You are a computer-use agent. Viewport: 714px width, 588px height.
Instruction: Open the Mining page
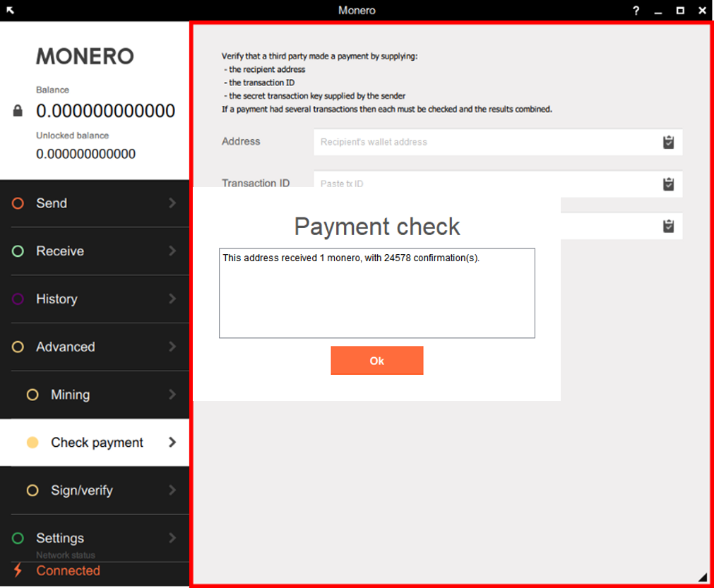[x=95, y=395]
